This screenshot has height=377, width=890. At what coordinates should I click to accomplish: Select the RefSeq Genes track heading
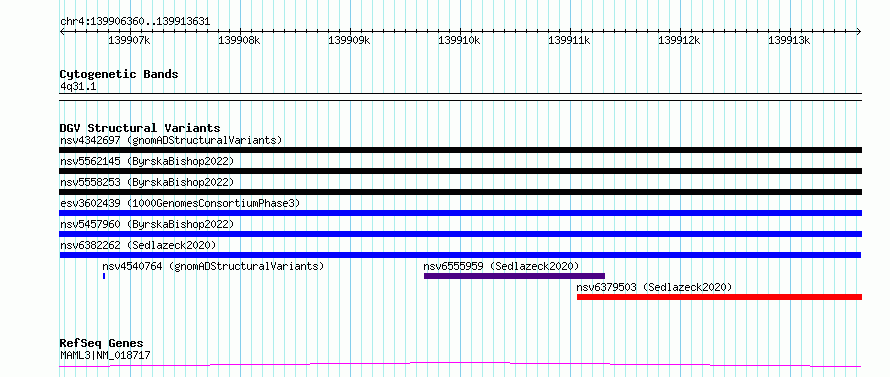102,344
